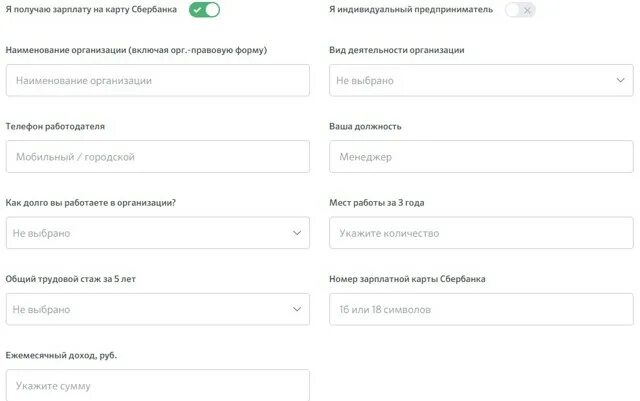Click the chevron icon in work duration selector
The height and width of the screenshot is (401, 640).
pos(297,233)
